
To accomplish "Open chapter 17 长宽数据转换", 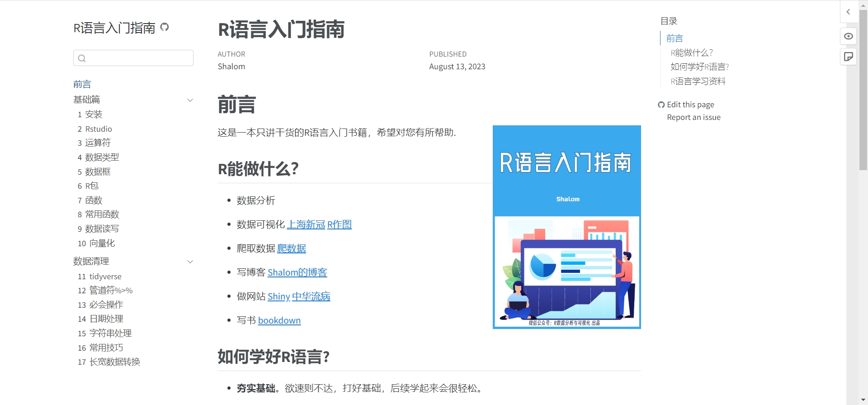I will click(109, 362).
